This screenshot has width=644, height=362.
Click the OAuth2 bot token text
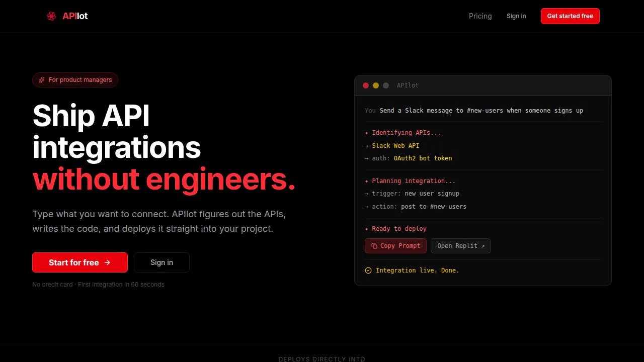click(x=423, y=158)
